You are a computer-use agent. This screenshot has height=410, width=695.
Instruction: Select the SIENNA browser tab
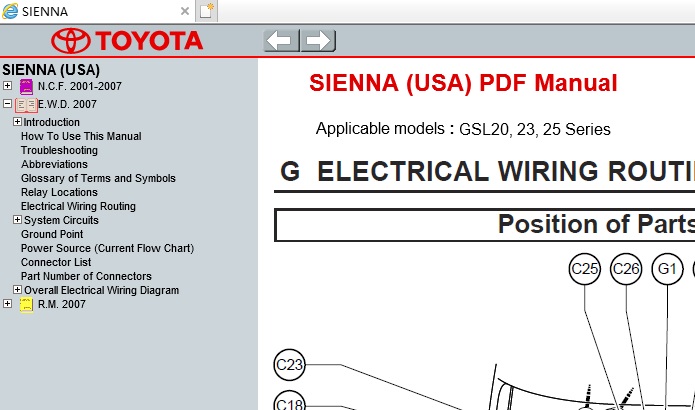click(x=97, y=11)
